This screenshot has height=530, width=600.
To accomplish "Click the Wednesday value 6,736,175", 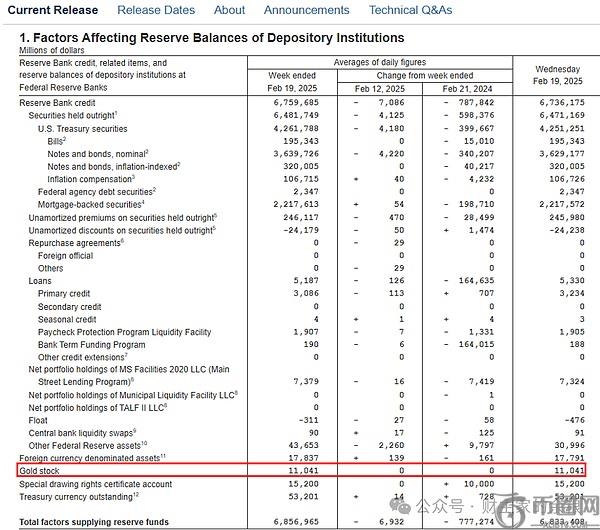I will pos(562,103).
